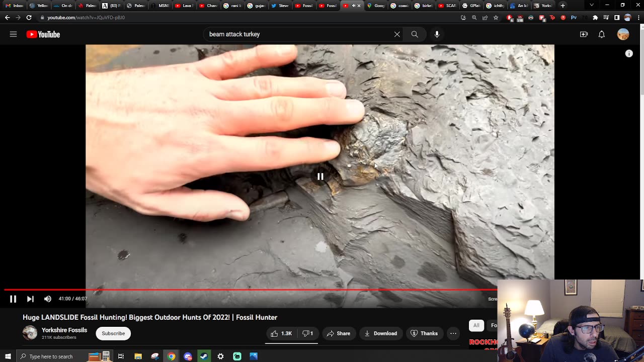The height and width of the screenshot is (362, 644).
Task: Show video info card icon
Action: pyautogui.click(x=629, y=54)
